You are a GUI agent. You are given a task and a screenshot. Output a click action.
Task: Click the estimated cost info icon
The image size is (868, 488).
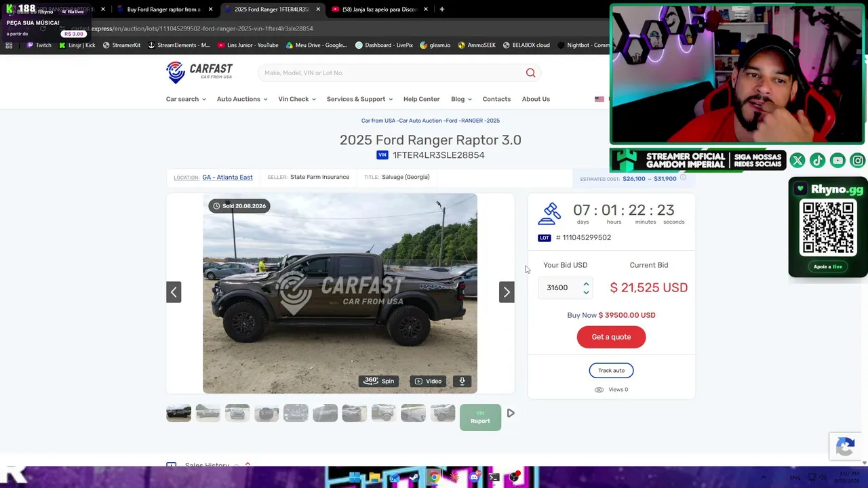(683, 178)
